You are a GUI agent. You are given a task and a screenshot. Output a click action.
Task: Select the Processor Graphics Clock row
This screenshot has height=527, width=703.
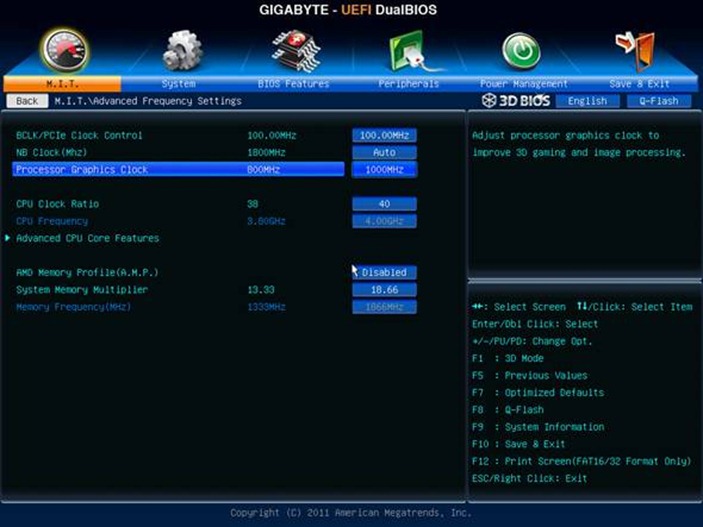[x=178, y=170]
